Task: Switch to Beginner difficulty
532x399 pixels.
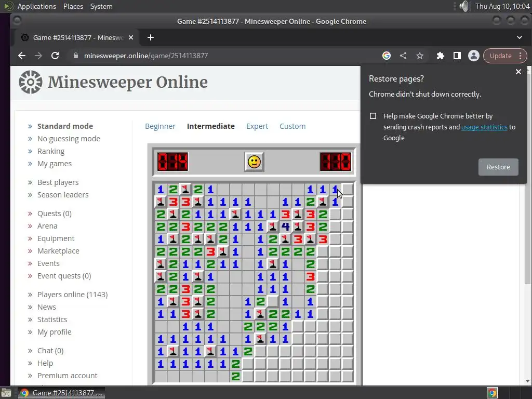Action: coord(160,126)
